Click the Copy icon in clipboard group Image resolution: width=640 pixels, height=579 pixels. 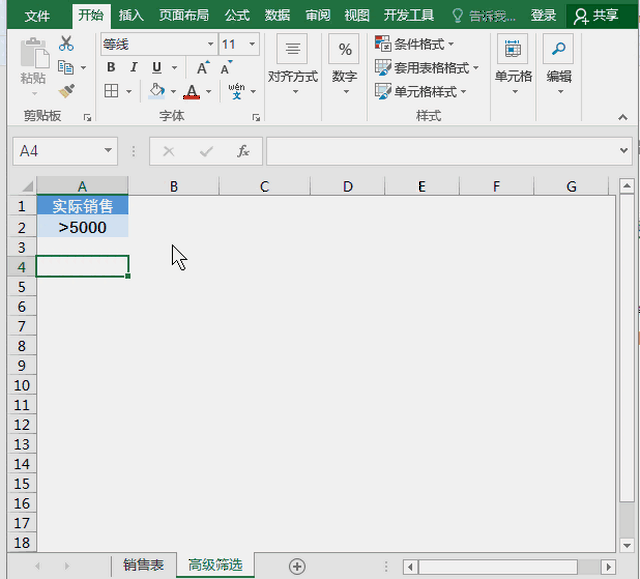coord(66,67)
